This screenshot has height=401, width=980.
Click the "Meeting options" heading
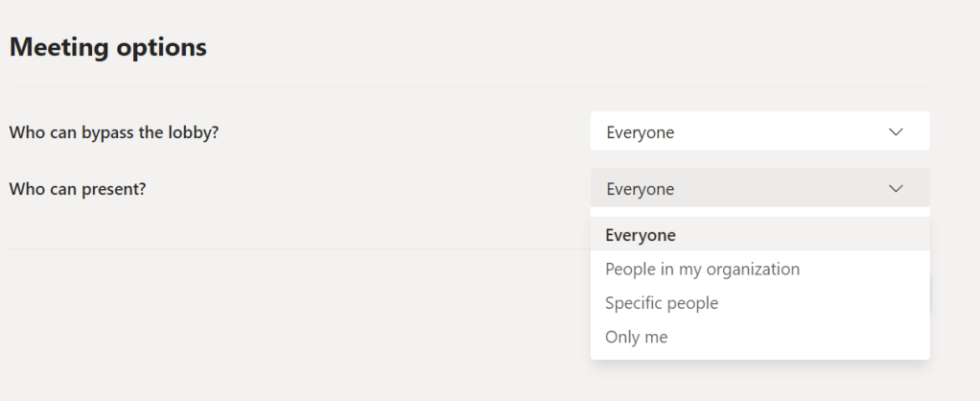pyautogui.click(x=108, y=47)
